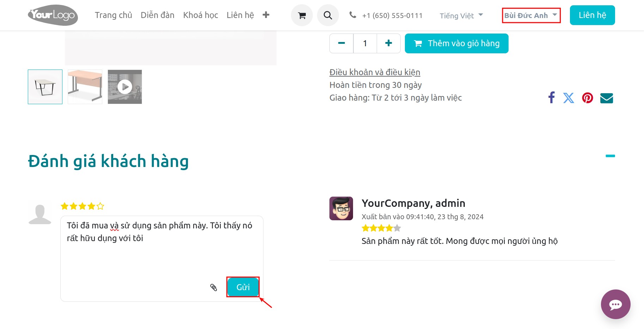Play the product video thumbnail
Image resolution: width=644 pixels, height=329 pixels.
click(125, 87)
